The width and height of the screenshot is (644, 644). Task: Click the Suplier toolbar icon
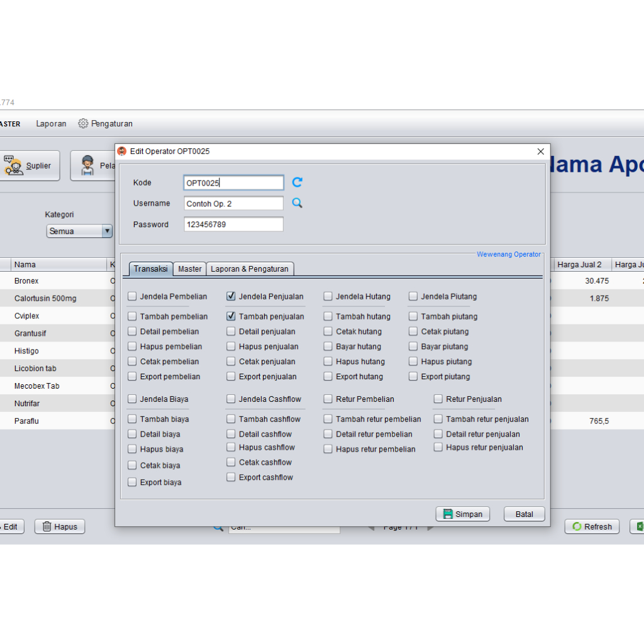[14, 165]
